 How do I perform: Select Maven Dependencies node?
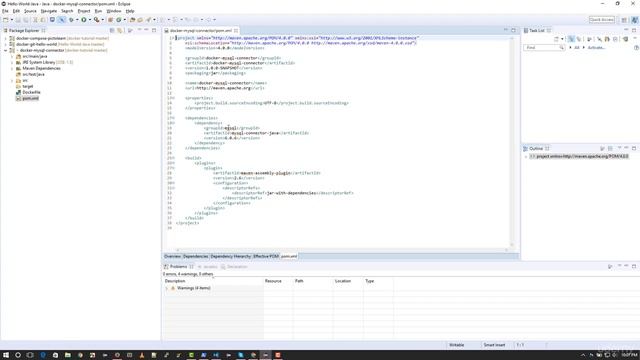coord(41,68)
